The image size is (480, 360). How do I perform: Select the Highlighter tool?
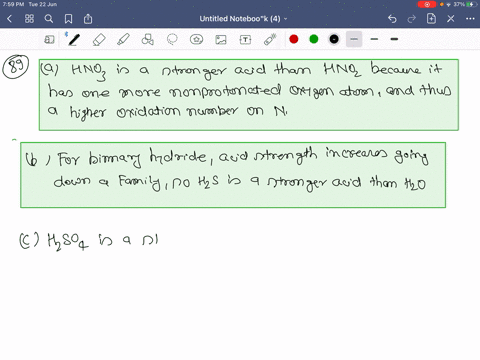coord(123,40)
